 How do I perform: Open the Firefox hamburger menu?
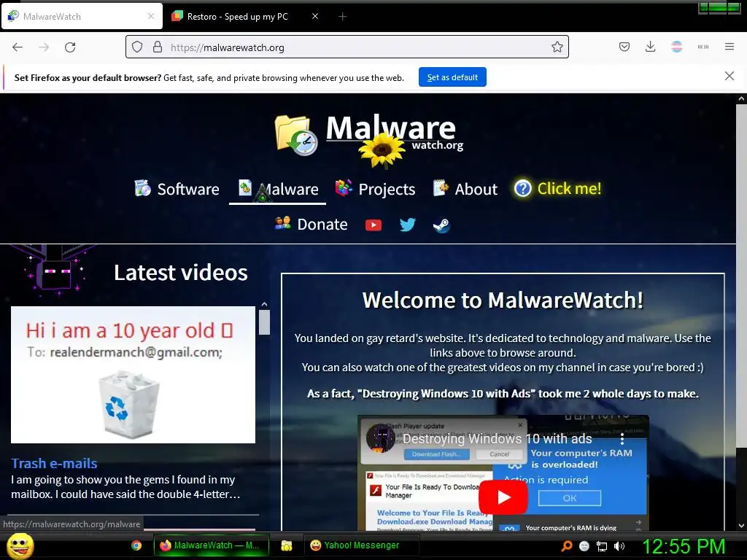point(729,47)
